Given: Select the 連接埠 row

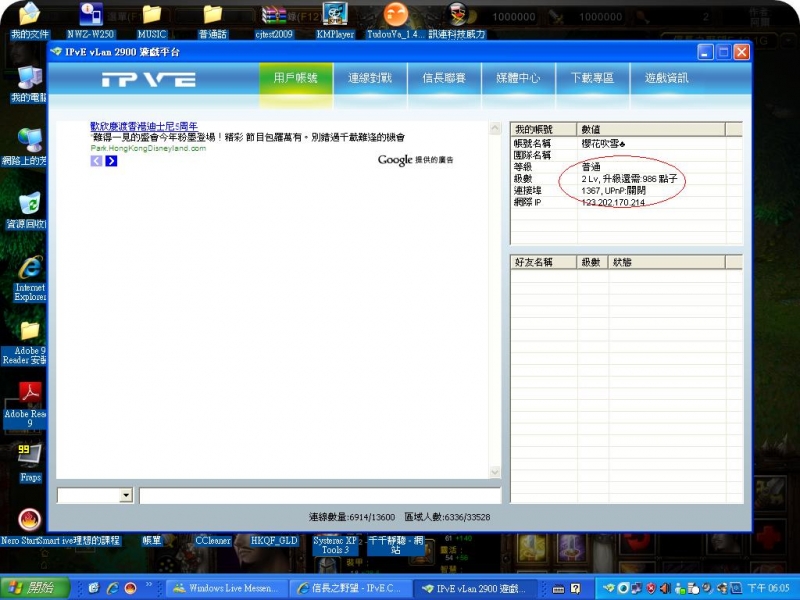Looking at the screenshot, I should (x=626, y=190).
